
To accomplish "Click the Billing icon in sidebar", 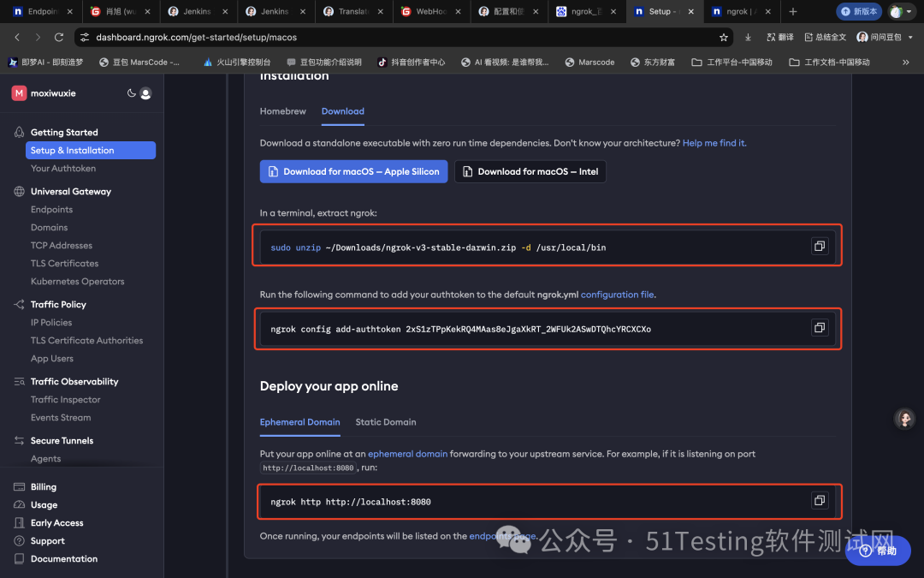I will click(19, 486).
